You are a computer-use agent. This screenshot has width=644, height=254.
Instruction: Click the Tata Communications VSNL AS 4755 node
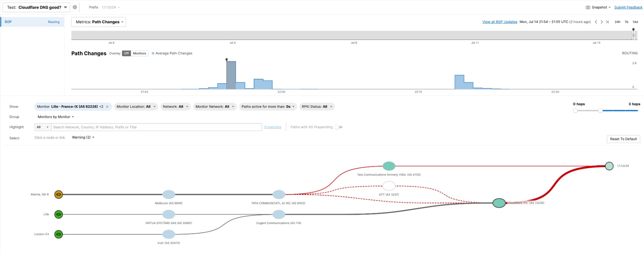pos(389,166)
